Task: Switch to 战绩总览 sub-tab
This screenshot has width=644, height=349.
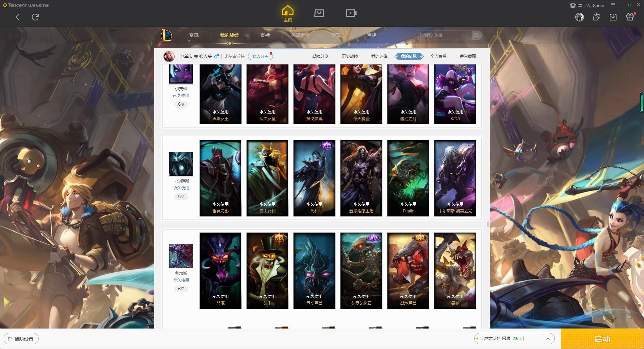Action: pyautogui.click(x=320, y=56)
